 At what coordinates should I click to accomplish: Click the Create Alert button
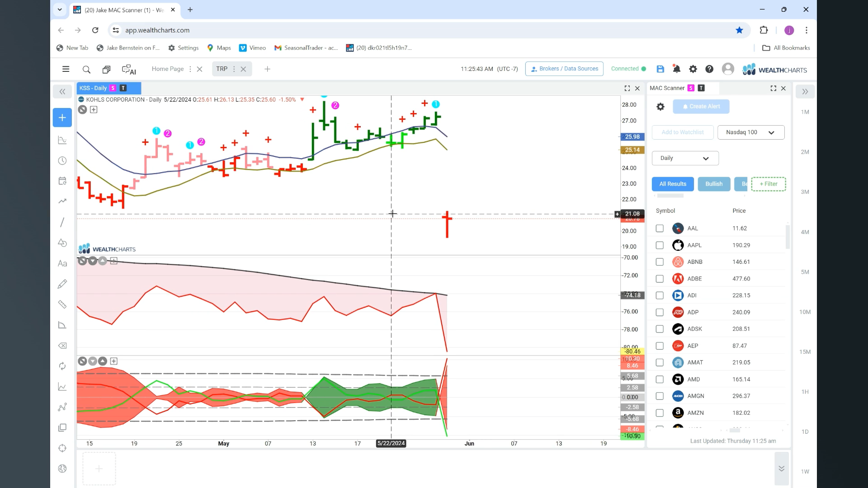[x=701, y=107]
